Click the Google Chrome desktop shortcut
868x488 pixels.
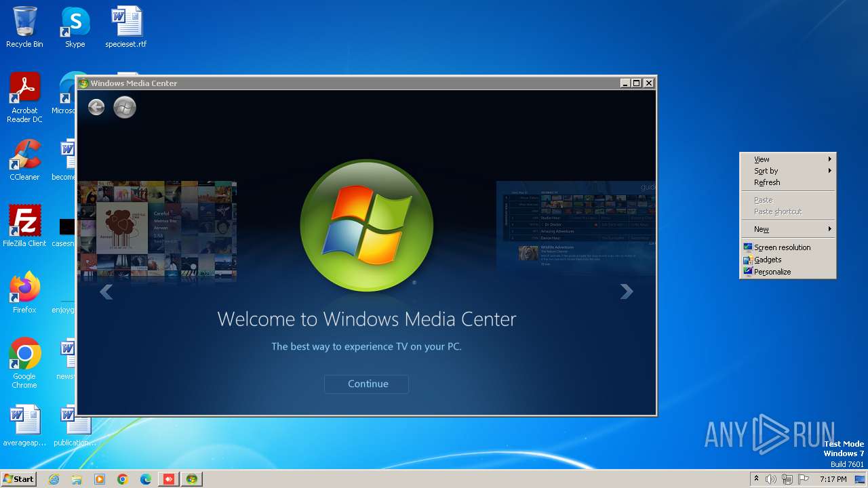(24, 363)
